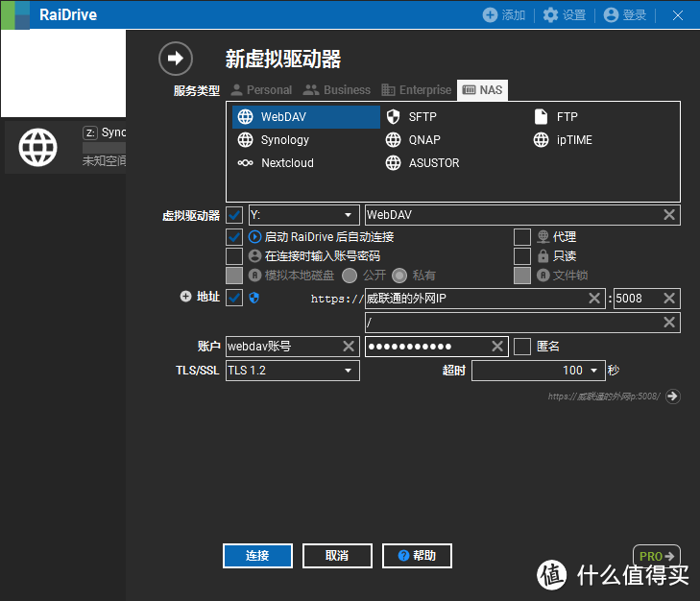Screen dimensions: 700x601
Task: Select the 公开 radio button
Action: coord(350,276)
